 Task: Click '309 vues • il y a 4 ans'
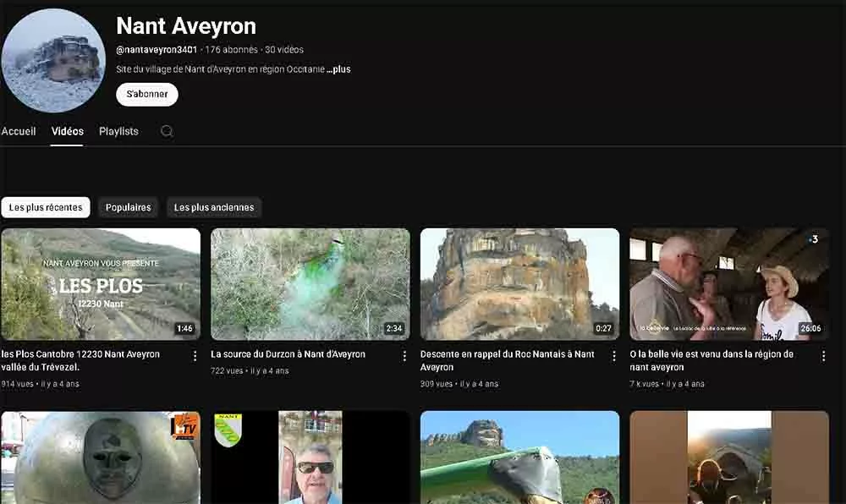pyautogui.click(x=459, y=384)
